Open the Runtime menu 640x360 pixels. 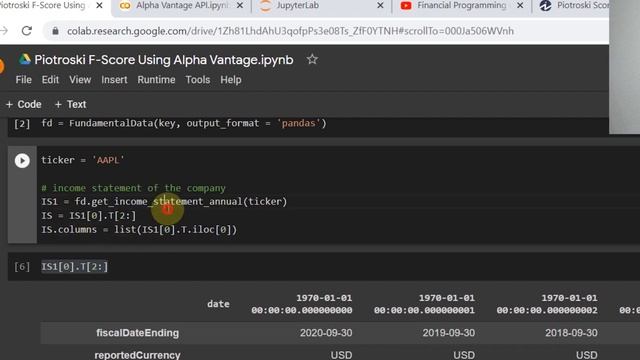point(156,80)
